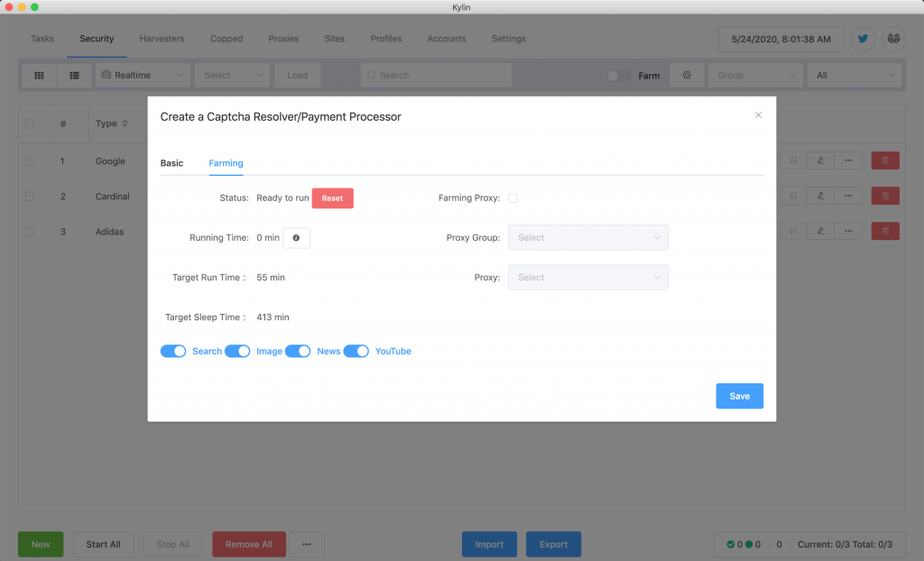924x561 pixels.
Task: Open the Proxy select dropdown
Action: [x=587, y=278]
